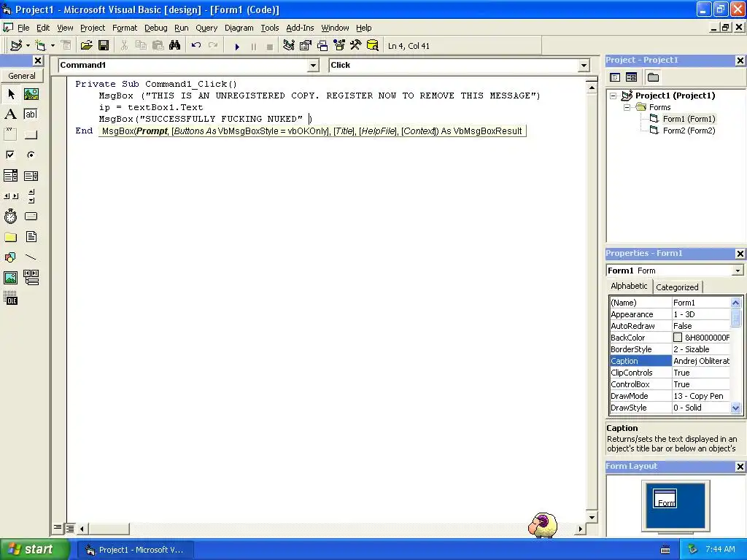Select the Data control tool
Viewport: 747px width, 560px height.
click(31, 278)
